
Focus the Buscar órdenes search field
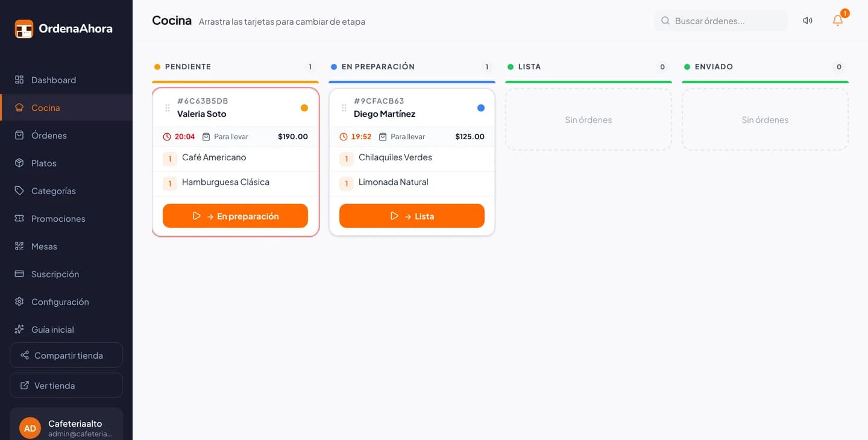pyautogui.click(x=721, y=20)
